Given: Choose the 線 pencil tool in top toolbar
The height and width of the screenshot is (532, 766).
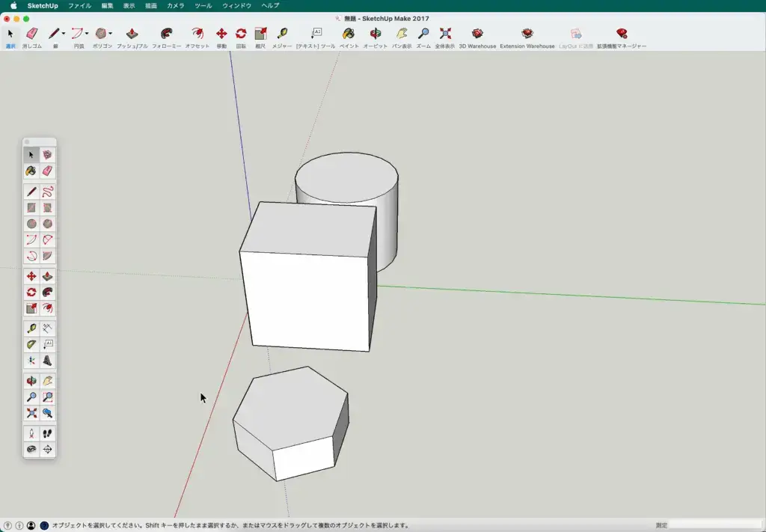Looking at the screenshot, I should point(53,34).
